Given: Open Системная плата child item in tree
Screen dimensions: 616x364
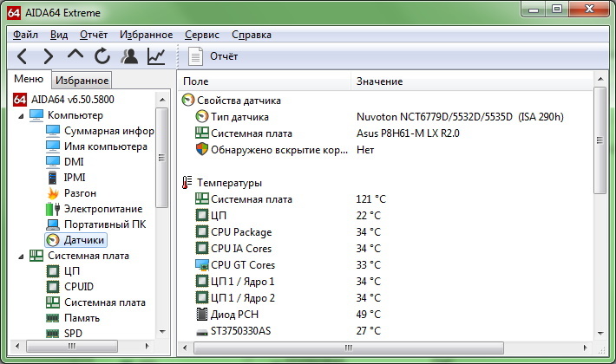Looking at the screenshot, I should point(95,302).
